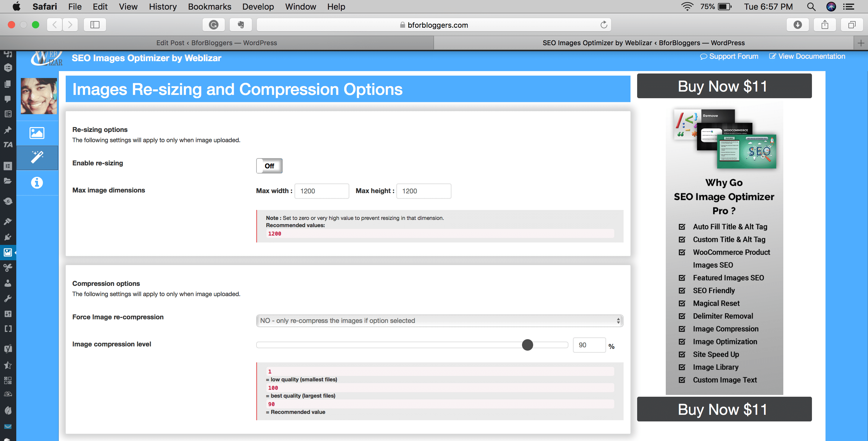Image resolution: width=868 pixels, height=441 pixels.
Task: Click the square brackets shortcode icon
Action: point(8,329)
